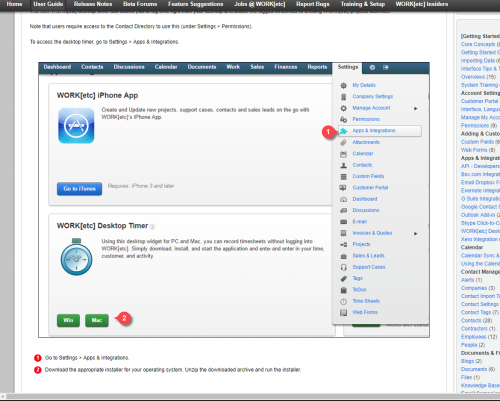This screenshot has width=500, height=401.
Task: Click the gear icon beside My Details
Action: 343,85
